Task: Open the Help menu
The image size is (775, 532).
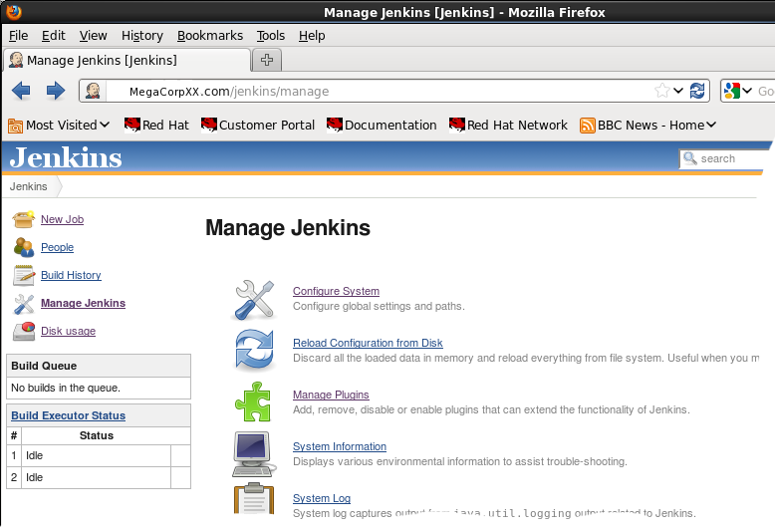Action: (312, 36)
